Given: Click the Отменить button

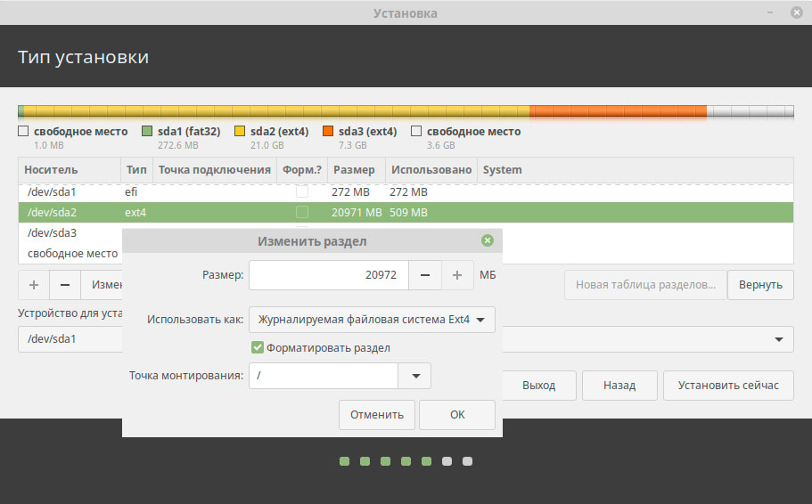Looking at the screenshot, I should tap(377, 414).
